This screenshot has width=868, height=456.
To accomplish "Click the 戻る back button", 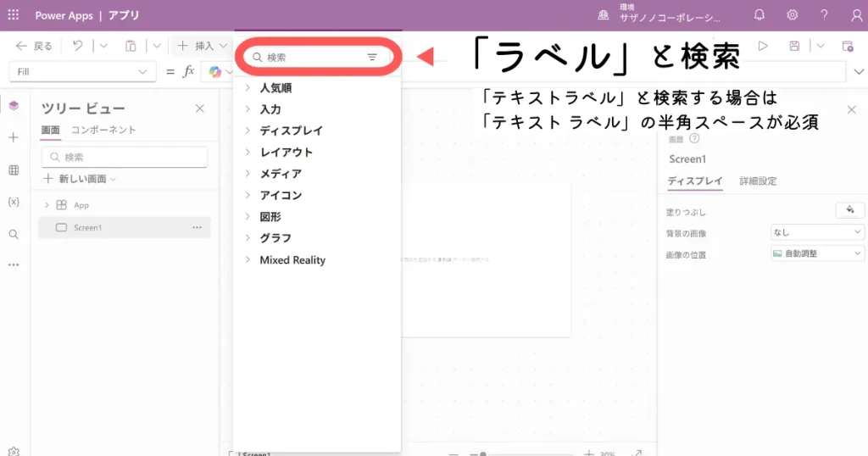I will point(35,46).
